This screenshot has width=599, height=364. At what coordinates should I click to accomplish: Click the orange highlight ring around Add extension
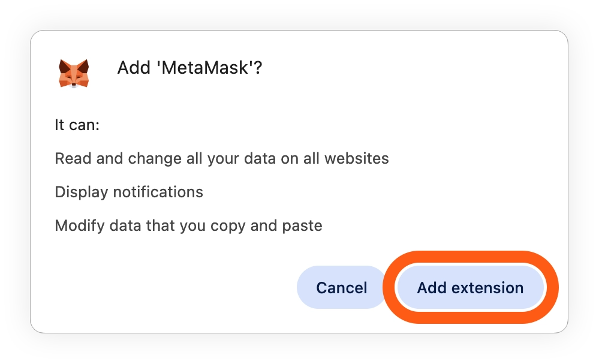pos(471,257)
